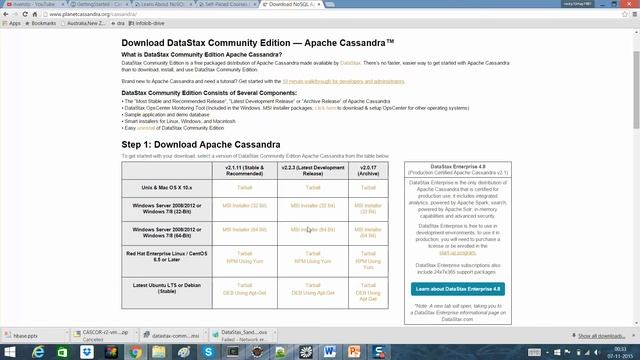Open the Chrome menu button
The height and width of the screenshot is (360, 640).
635,14
